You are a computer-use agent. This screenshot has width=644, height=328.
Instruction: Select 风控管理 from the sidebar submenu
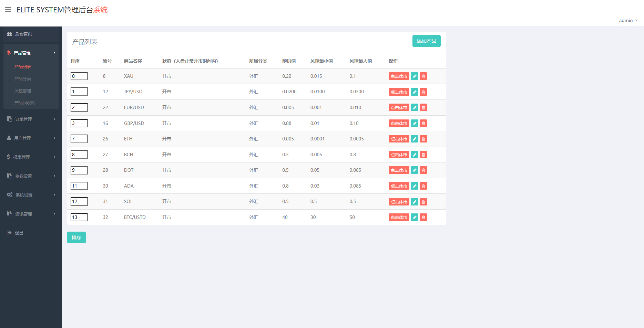point(23,91)
